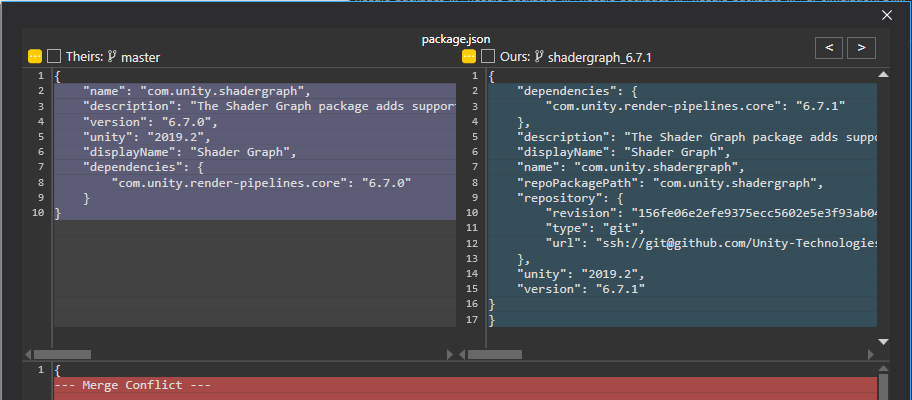Image resolution: width=912 pixels, height=400 pixels.
Task: Click the yellow options icon beside Theirs
Action: [35, 56]
